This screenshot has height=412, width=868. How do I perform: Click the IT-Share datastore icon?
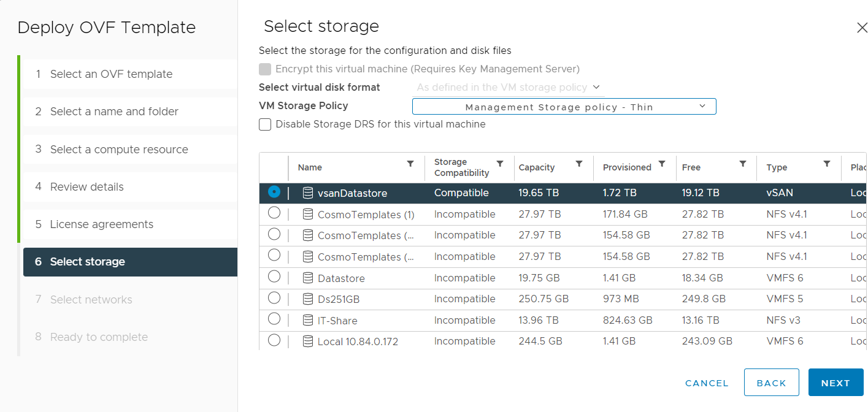[x=308, y=321]
